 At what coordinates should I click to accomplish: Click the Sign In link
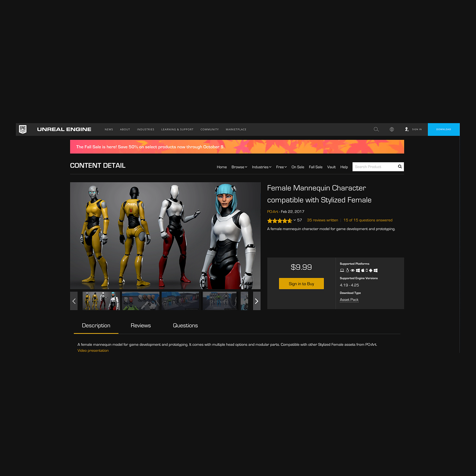coord(417,129)
